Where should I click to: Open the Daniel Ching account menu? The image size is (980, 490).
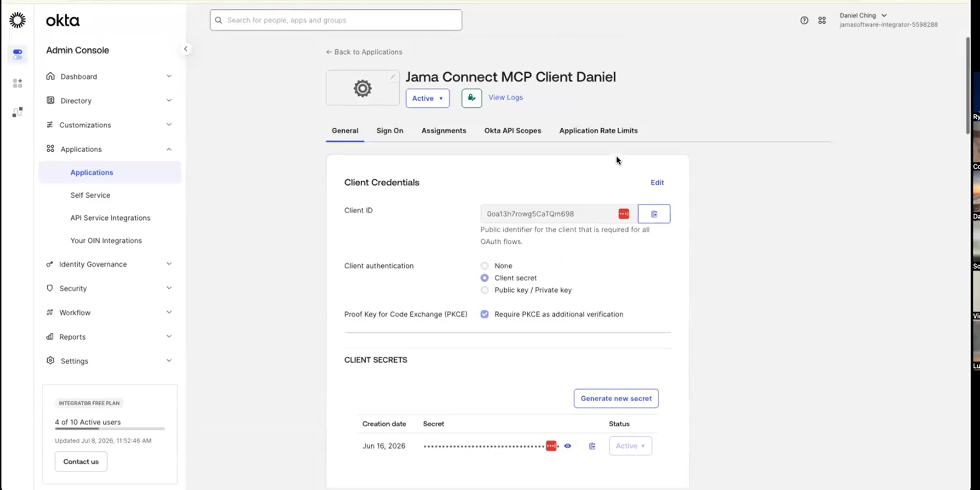tap(888, 20)
